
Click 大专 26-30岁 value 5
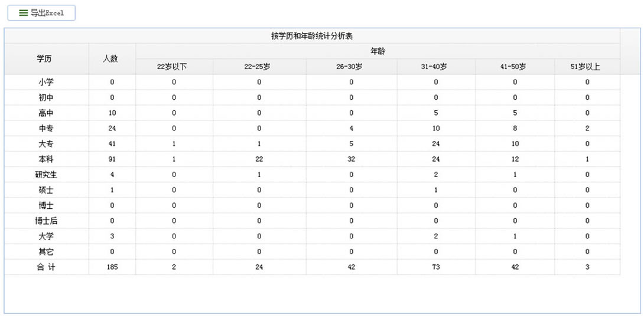[351, 143]
